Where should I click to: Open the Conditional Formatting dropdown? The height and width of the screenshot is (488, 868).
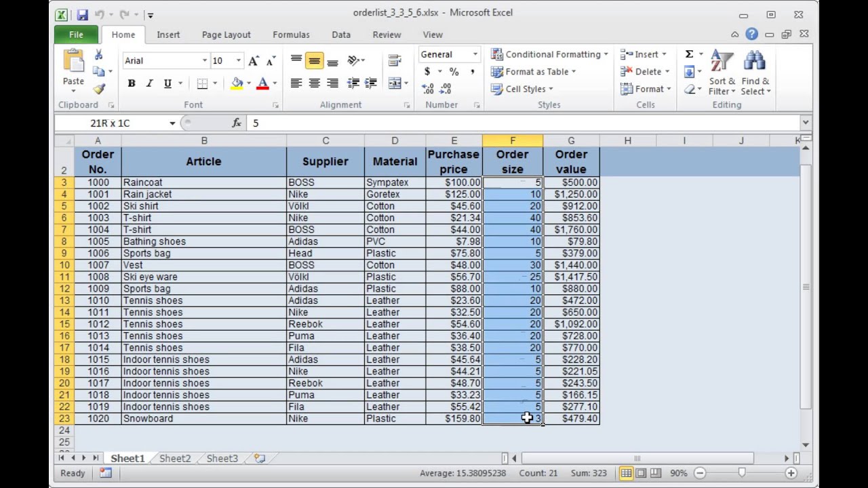click(x=549, y=54)
